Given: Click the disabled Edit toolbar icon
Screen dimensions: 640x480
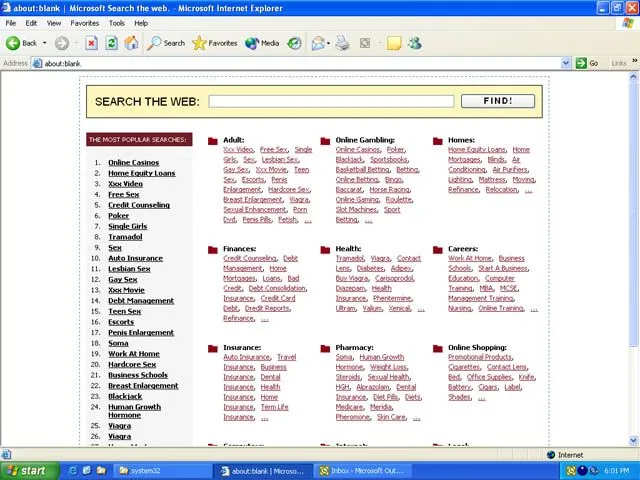Looking at the screenshot, I should point(365,43).
